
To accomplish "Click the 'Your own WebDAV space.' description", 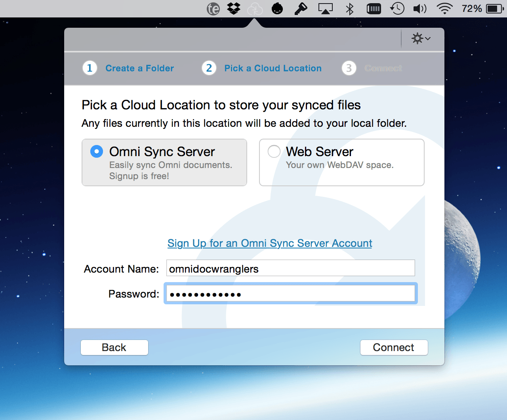I will click(340, 165).
